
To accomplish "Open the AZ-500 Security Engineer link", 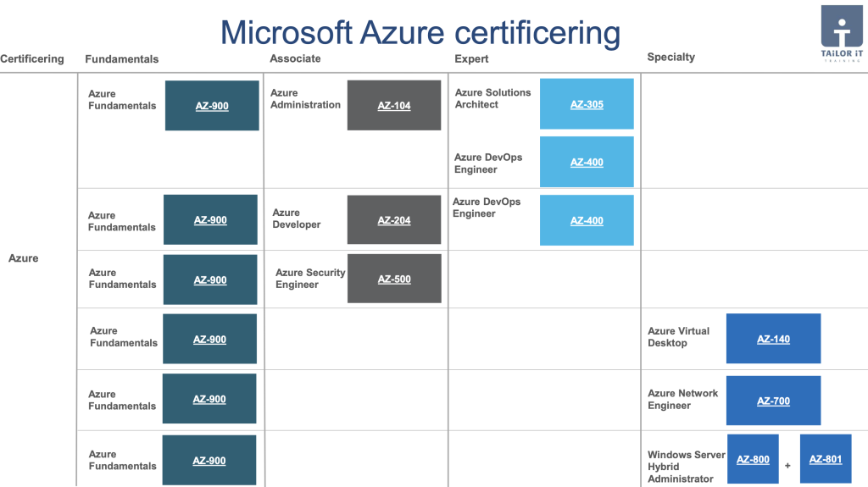I will point(394,279).
